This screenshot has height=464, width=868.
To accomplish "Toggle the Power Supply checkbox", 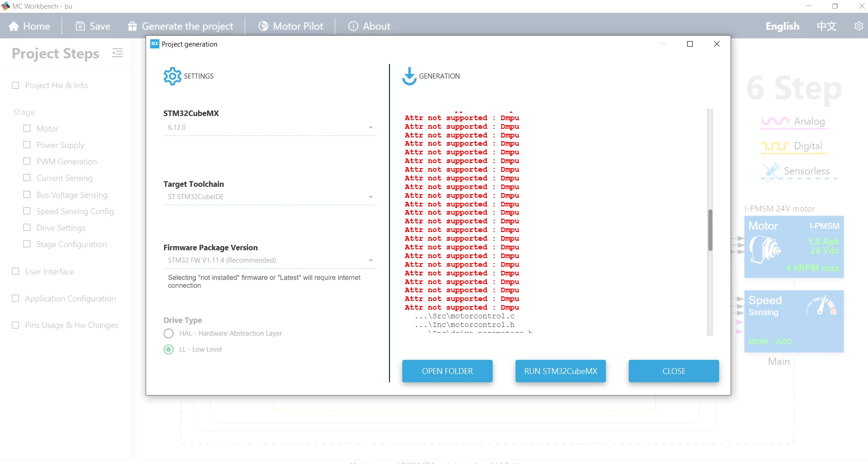I will click(x=27, y=145).
